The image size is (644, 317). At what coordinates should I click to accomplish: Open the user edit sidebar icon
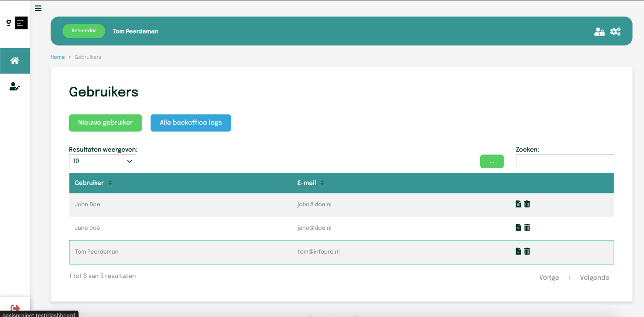pos(15,86)
